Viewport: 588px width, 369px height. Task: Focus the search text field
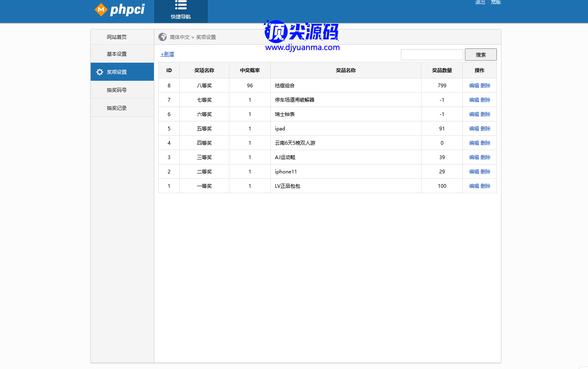coord(432,55)
